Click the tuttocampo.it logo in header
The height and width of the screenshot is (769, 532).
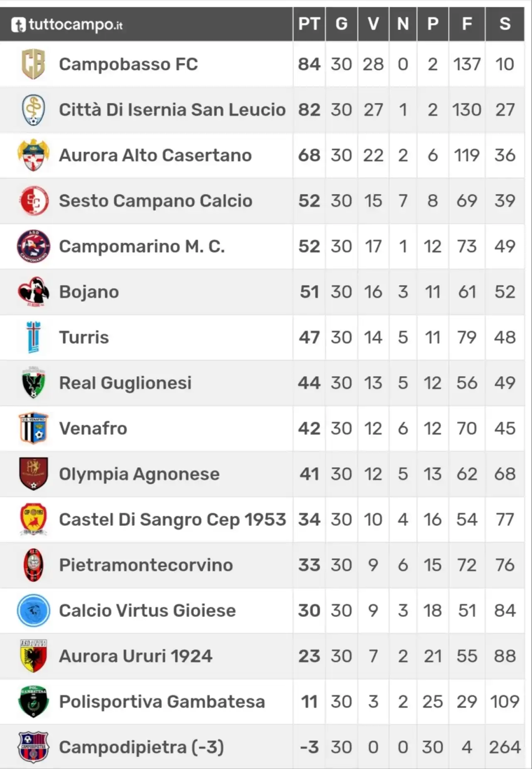click(x=67, y=25)
